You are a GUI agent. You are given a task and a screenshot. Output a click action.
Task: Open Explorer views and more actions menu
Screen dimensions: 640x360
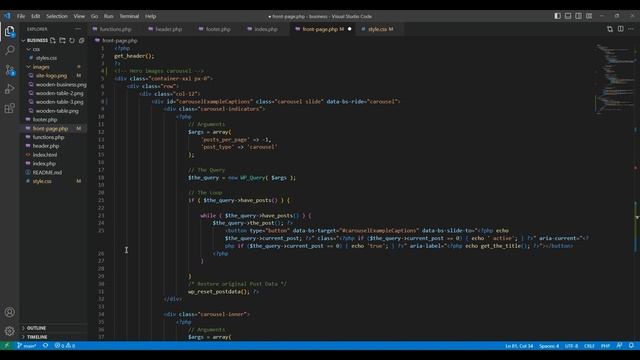pyautogui.click(x=78, y=29)
